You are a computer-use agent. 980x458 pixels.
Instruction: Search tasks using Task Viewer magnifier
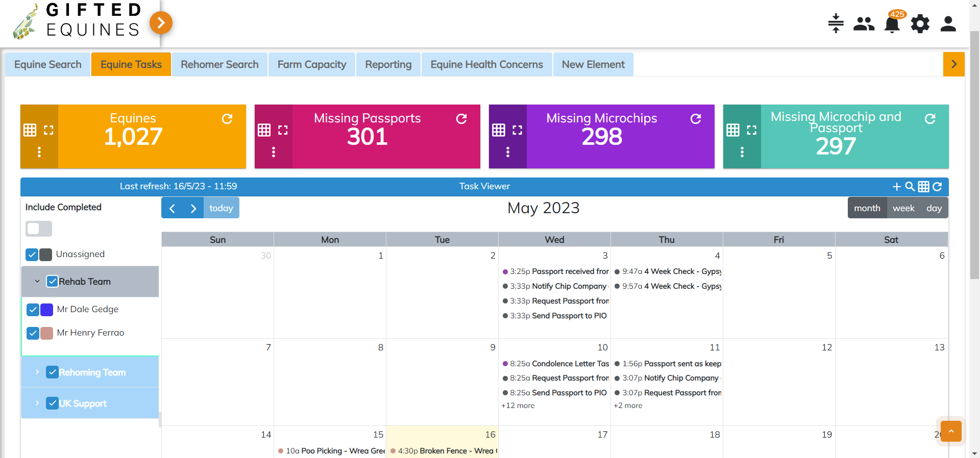coord(910,187)
